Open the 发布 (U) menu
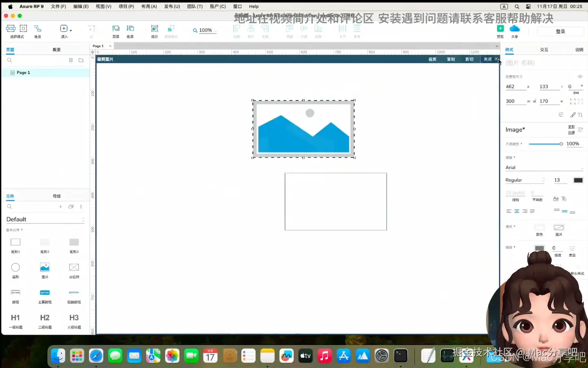 (172, 6)
